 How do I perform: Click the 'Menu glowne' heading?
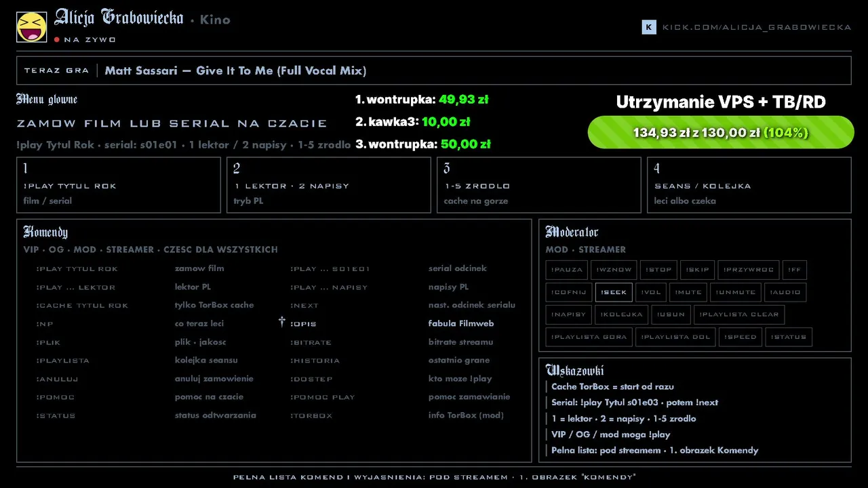pyautogui.click(x=47, y=100)
